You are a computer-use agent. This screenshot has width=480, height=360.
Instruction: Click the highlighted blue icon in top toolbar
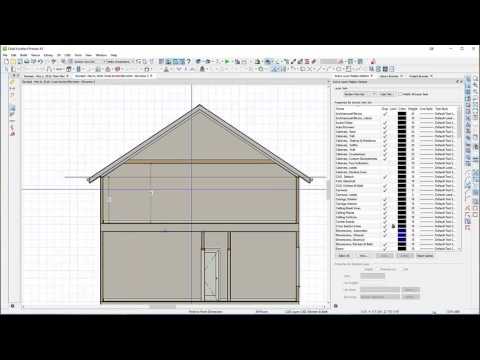click(268, 61)
